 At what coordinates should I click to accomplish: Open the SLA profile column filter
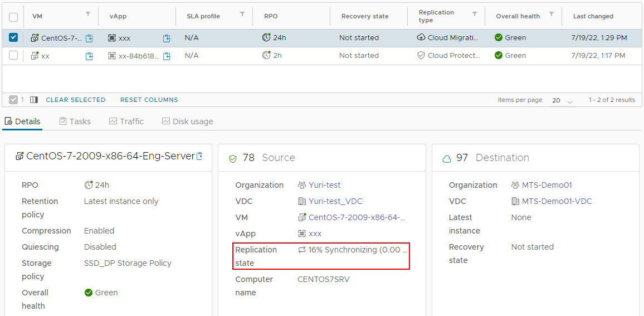click(x=242, y=14)
